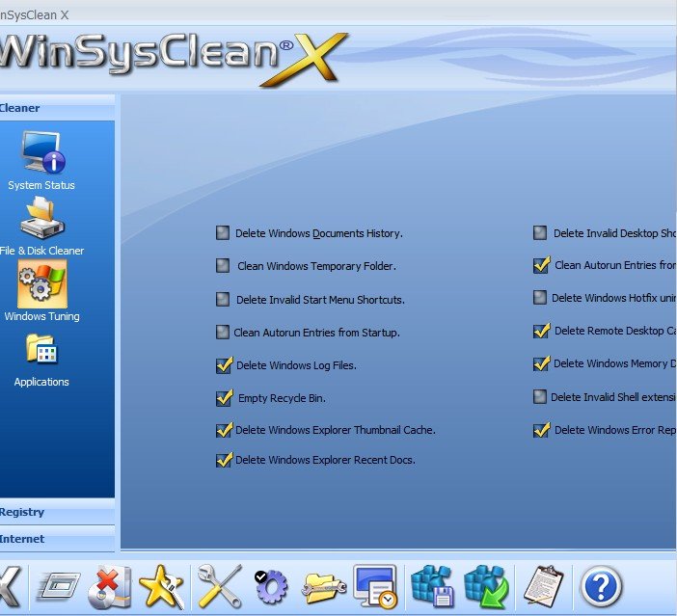Uncheck Empty Recycle Bin
The width and height of the screenshot is (677, 616).
point(224,398)
